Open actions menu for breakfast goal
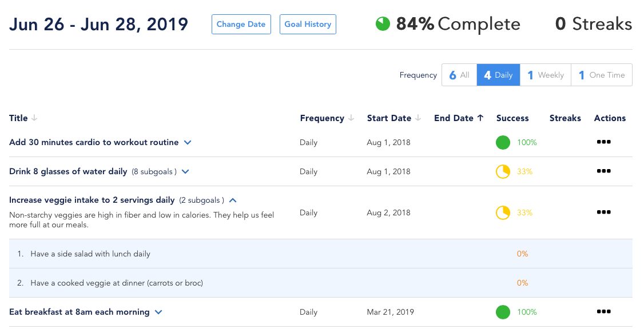The image size is (644, 333). pos(603,312)
